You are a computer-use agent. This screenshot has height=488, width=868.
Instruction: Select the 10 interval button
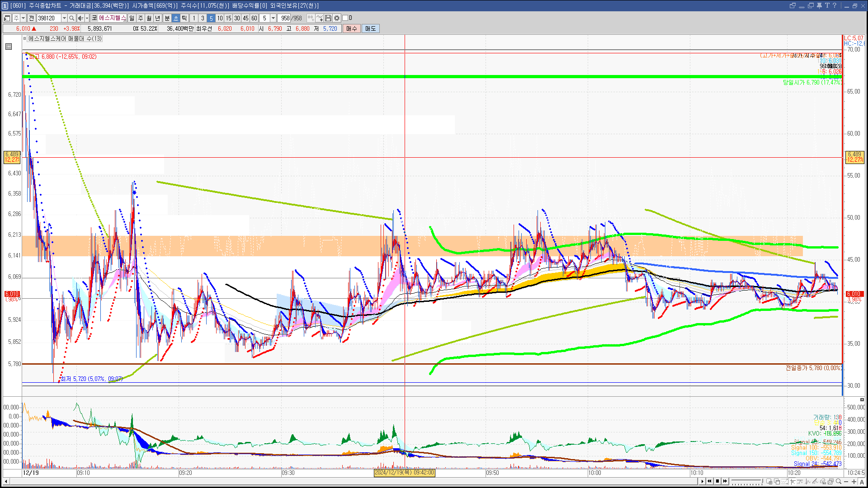(x=220, y=18)
